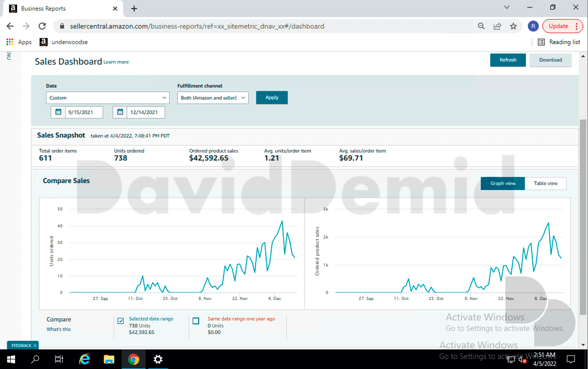588x369 pixels.
Task: Go back with the browser back arrow
Action: coord(10,26)
